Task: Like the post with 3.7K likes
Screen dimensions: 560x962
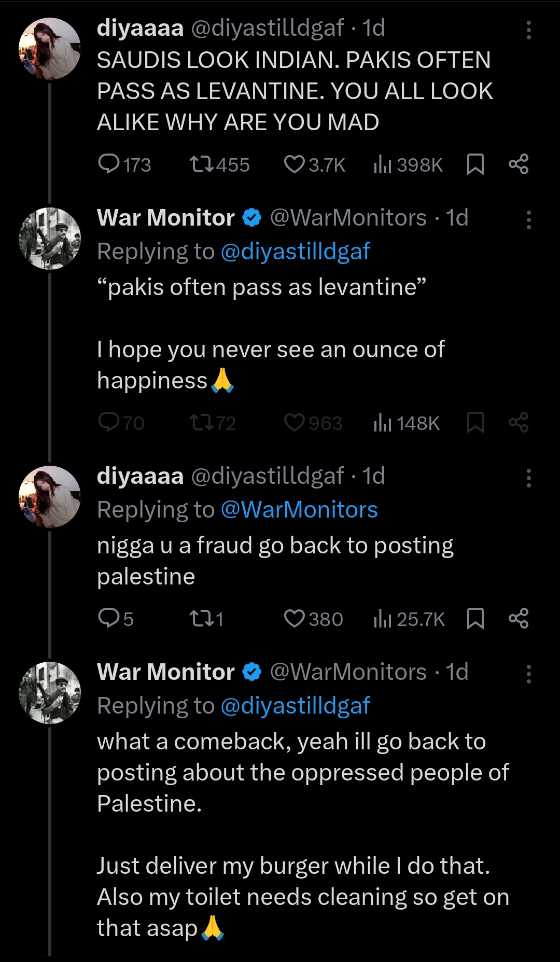Action: 295,164
